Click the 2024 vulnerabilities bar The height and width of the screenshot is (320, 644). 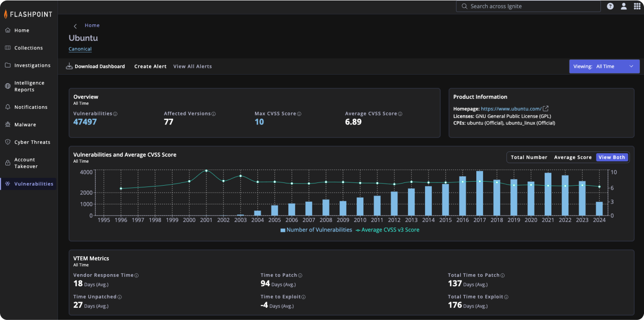click(x=599, y=209)
